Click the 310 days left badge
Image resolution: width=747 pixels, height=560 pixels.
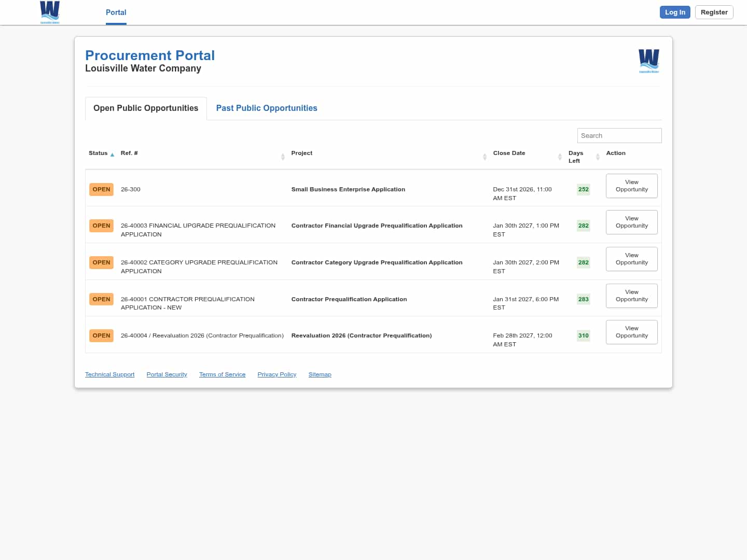[x=583, y=335]
